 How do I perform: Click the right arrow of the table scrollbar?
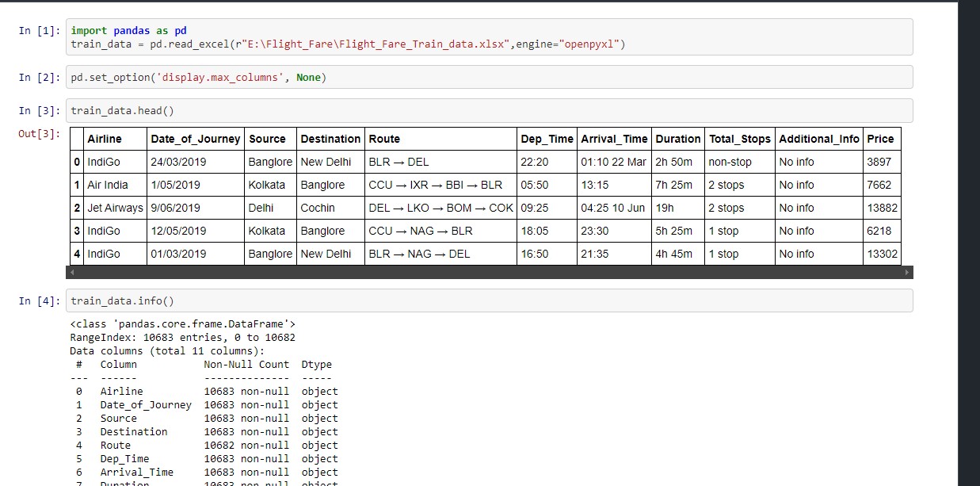(x=907, y=272)
